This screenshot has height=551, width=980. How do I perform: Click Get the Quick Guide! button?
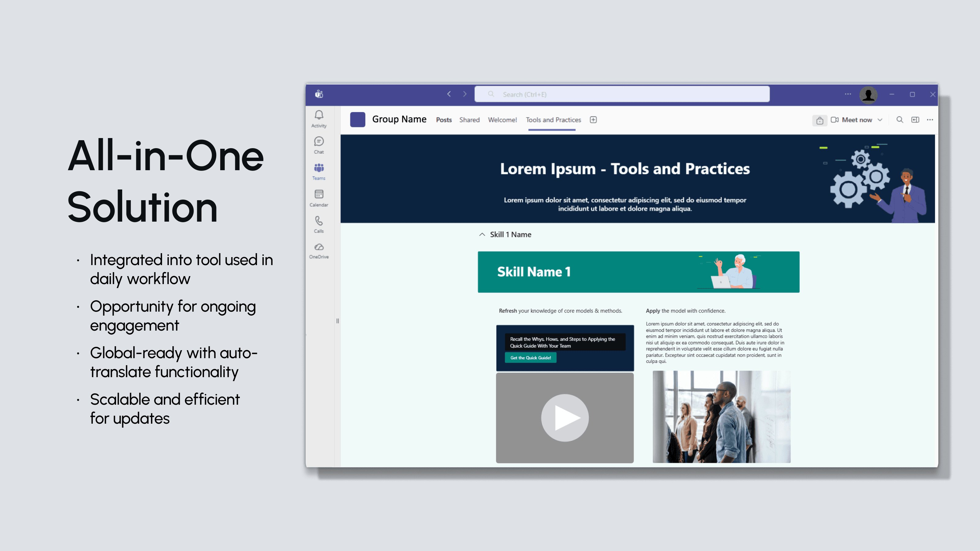(x=530, y=358)
